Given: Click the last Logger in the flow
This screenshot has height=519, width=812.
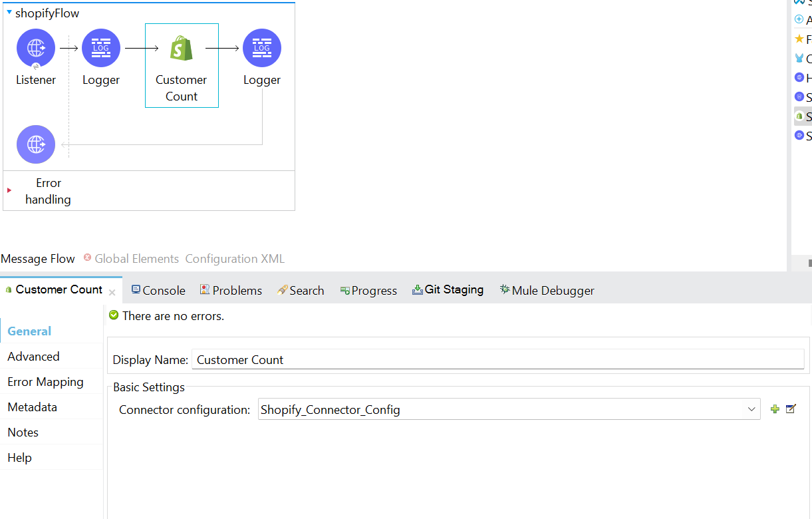Looking at the screenshot, I should [262, 48].
